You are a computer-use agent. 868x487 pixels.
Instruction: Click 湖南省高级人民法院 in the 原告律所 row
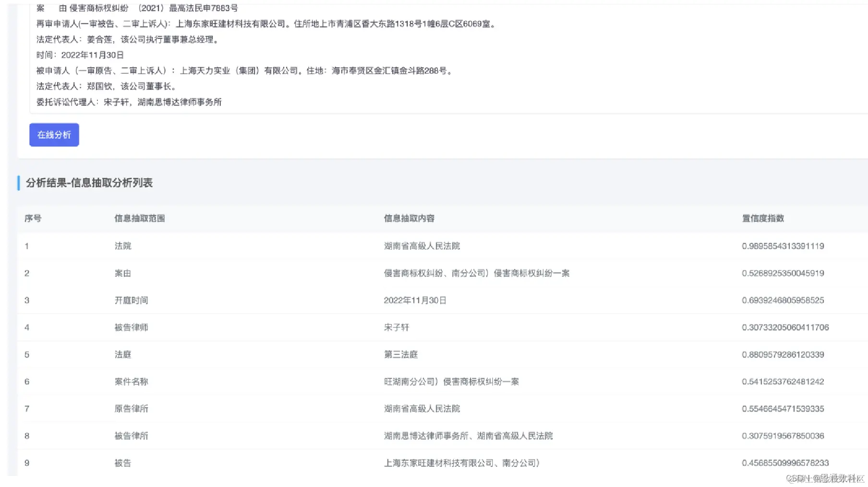422,409
